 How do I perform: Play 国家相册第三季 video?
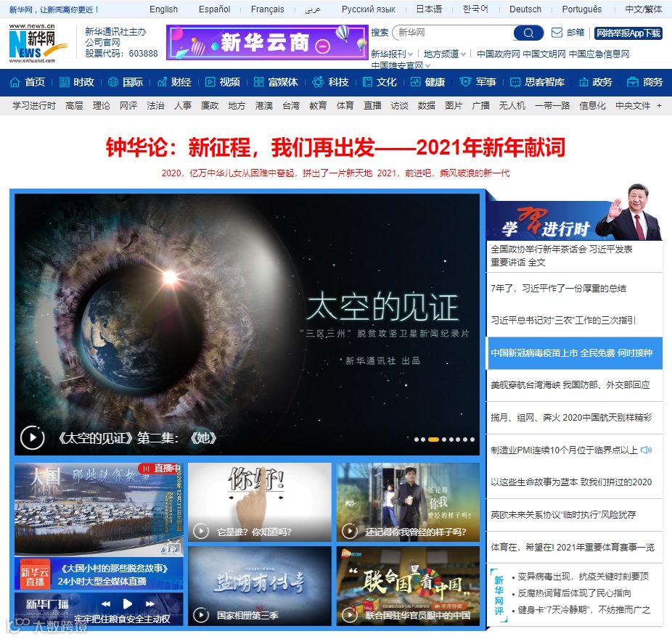click(x=201, y=615)
